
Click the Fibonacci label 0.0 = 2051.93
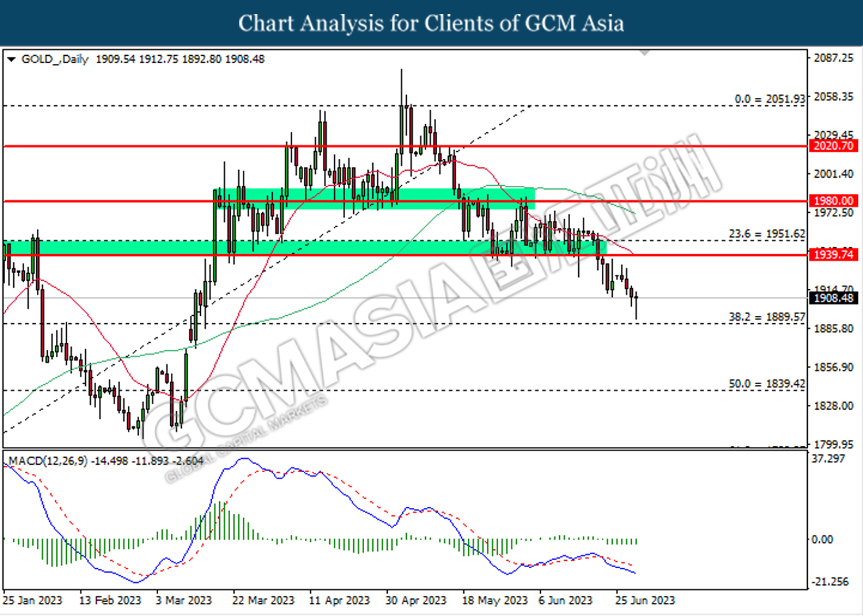[770, 99]
